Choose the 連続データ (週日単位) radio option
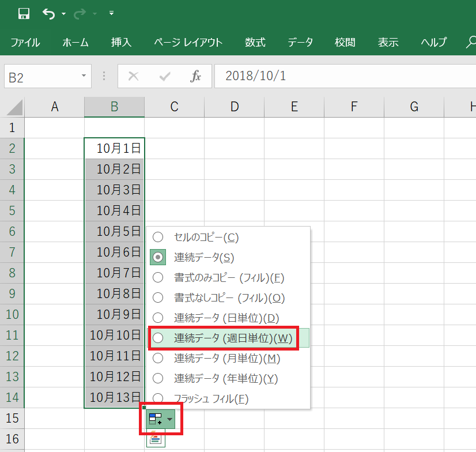Screen dimensions: 476x452 (158, 338)
